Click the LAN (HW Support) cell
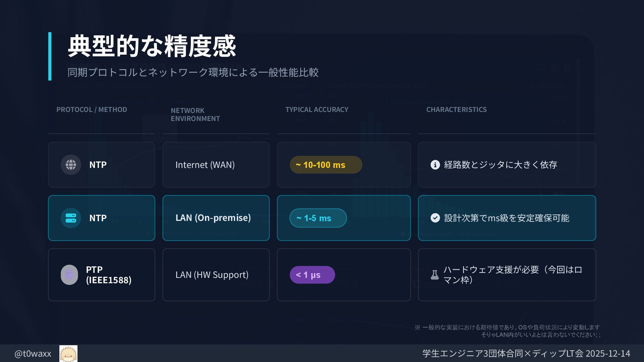Image resolution: width=644 pixels, height=362 pixels. [x=212, y=275]
